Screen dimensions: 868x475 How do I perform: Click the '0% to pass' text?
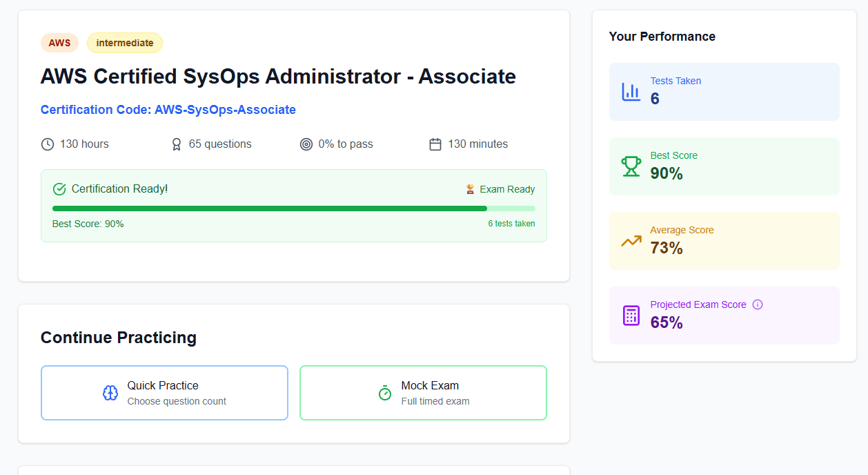[346, 144]
